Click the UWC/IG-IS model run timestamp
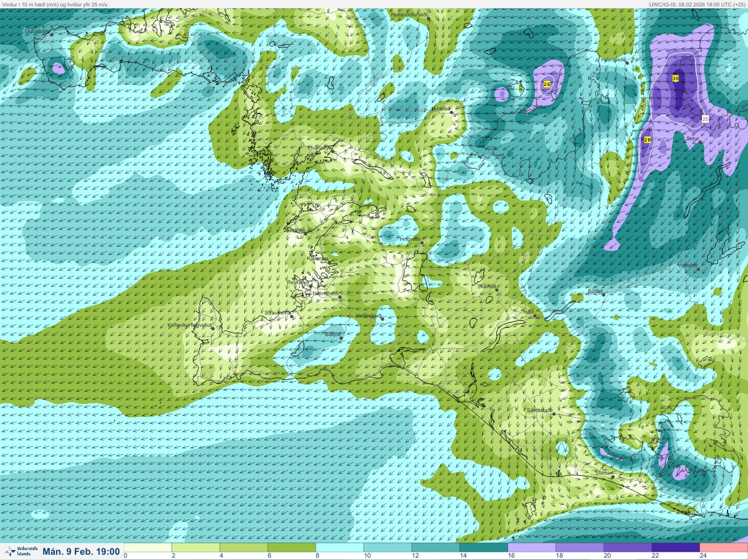 point(698,4)
